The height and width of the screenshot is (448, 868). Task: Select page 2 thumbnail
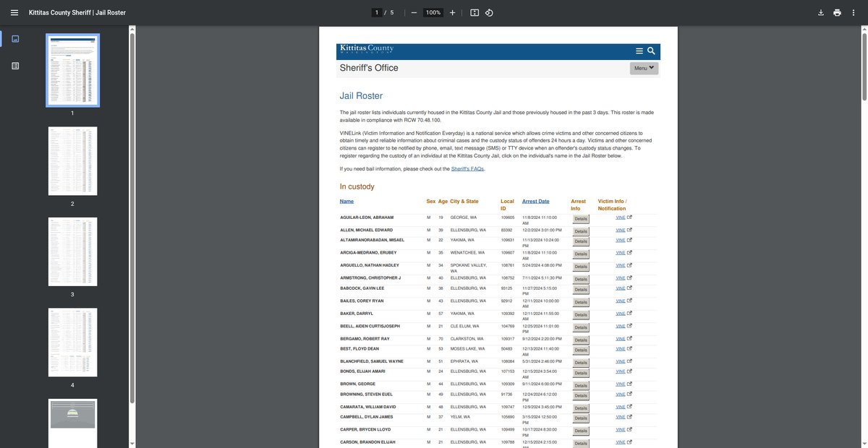tap(72, 161)
